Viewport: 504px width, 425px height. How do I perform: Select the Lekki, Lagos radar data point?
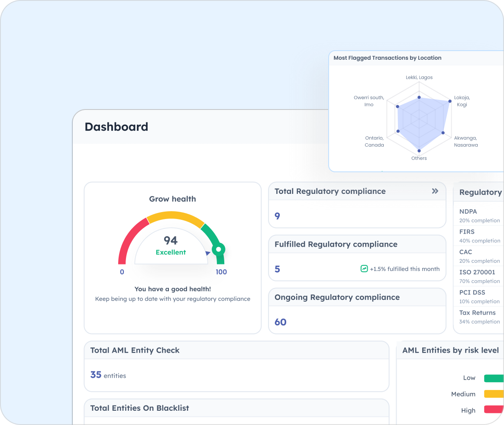click(419, 97)
